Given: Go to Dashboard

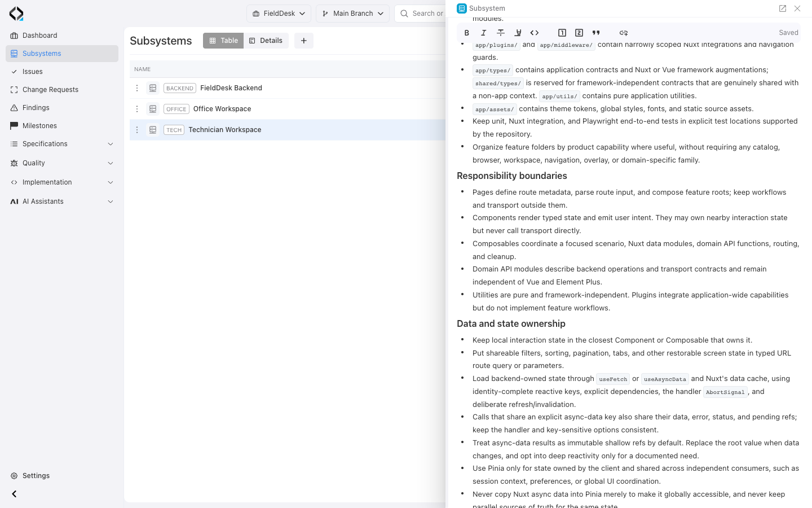Looking at the screenshot, I should click(x=62, y=36).
